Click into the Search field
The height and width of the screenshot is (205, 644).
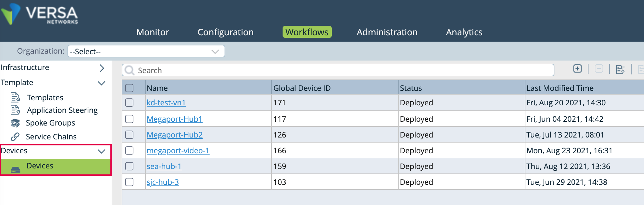pyautogui.click(x=337, y=70)
